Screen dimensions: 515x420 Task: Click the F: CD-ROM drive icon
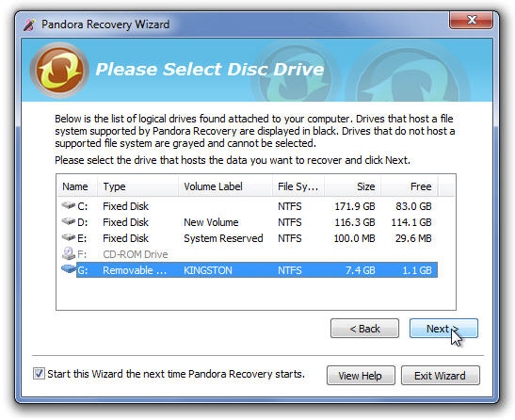[x=69, y=253]
